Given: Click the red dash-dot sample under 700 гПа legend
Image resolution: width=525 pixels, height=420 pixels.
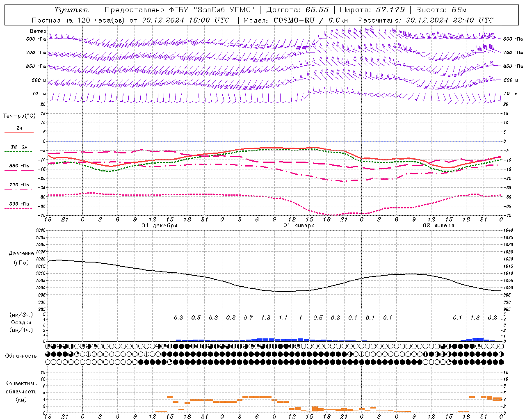Looking at the screenshot, I should pos(18,190).
